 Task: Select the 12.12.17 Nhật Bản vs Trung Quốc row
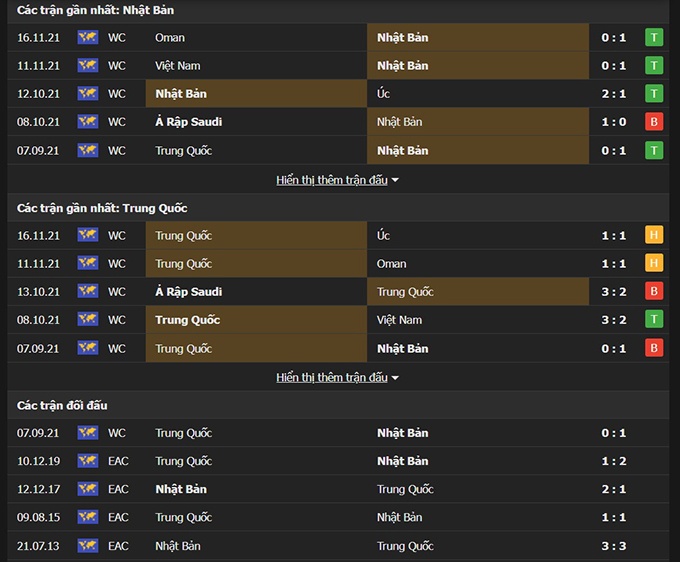tap(340, 490)
